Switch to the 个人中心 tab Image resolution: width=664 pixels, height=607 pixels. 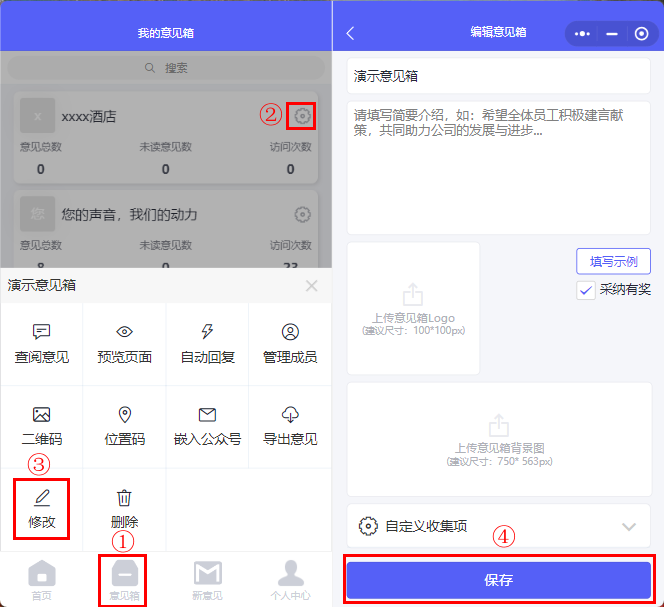[290, 580]
